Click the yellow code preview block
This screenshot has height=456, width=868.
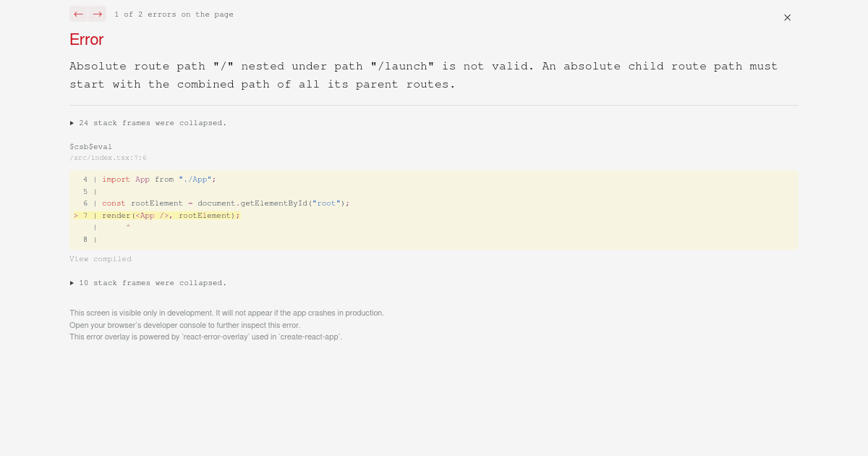click(x=434, y=210)
